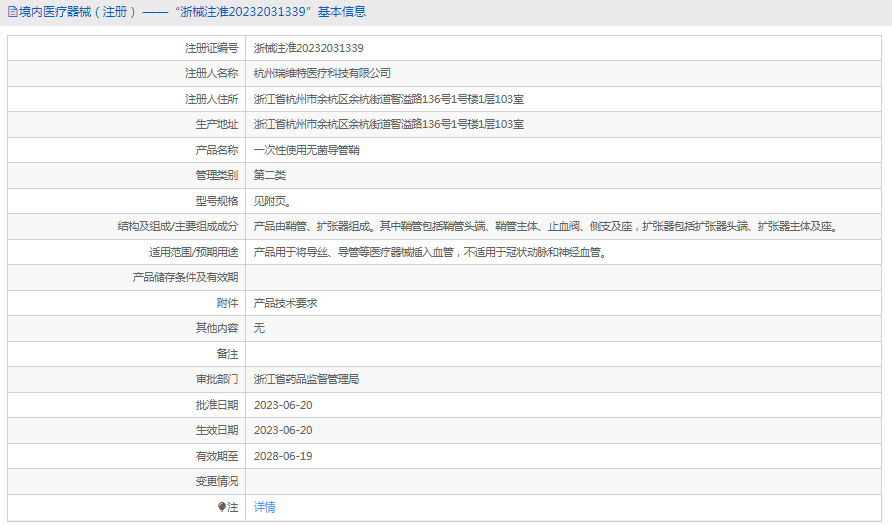
Task: Select the page title 境内医疗器械（注册）基本信息
Action: point(192,12)
